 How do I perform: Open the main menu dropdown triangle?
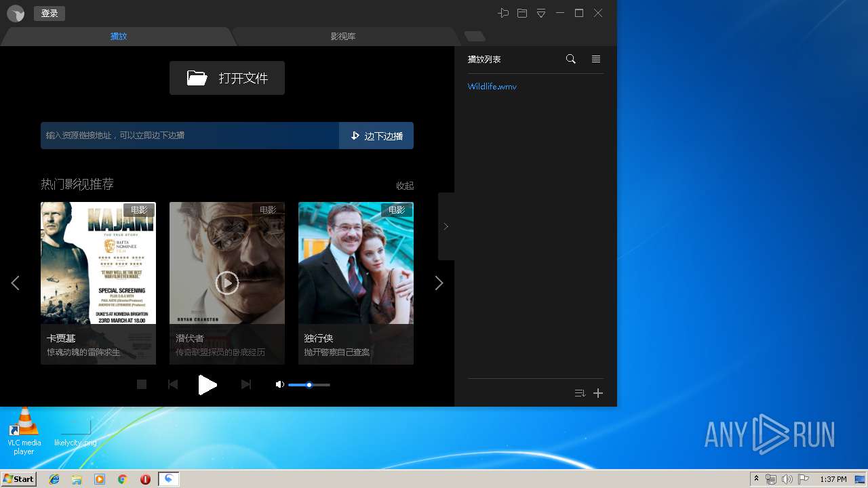[x=541, y=13]
